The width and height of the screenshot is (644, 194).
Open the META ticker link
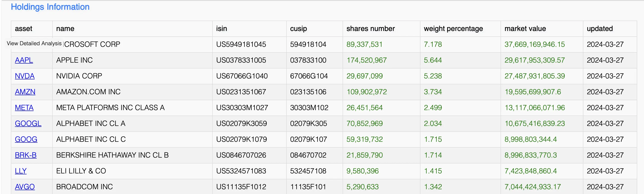click(x=24, y=108)
